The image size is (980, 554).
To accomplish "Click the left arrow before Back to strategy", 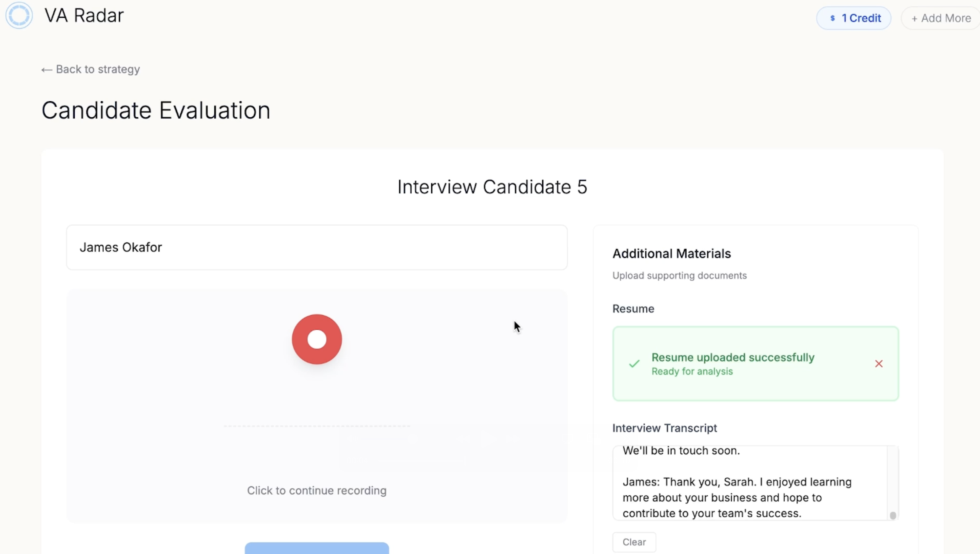I will coord(47,69).
